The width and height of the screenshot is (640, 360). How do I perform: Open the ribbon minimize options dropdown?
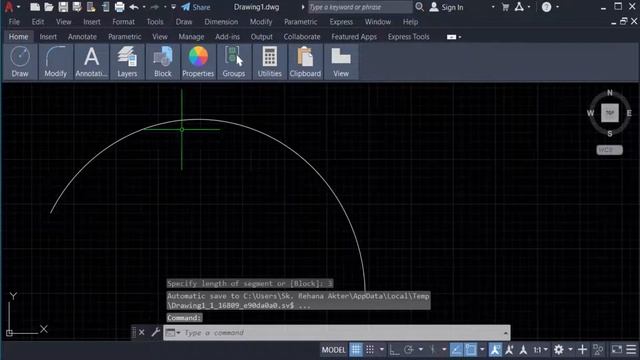click(460, 37)
